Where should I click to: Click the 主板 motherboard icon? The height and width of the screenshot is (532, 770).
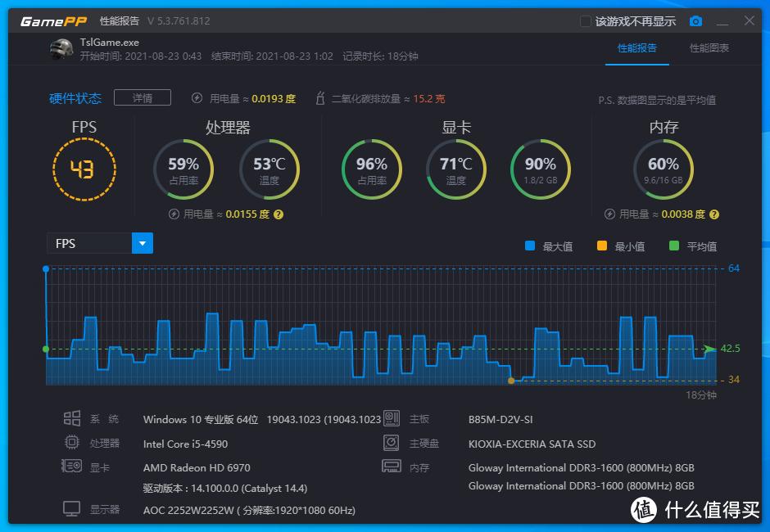(x=392, y=419)
